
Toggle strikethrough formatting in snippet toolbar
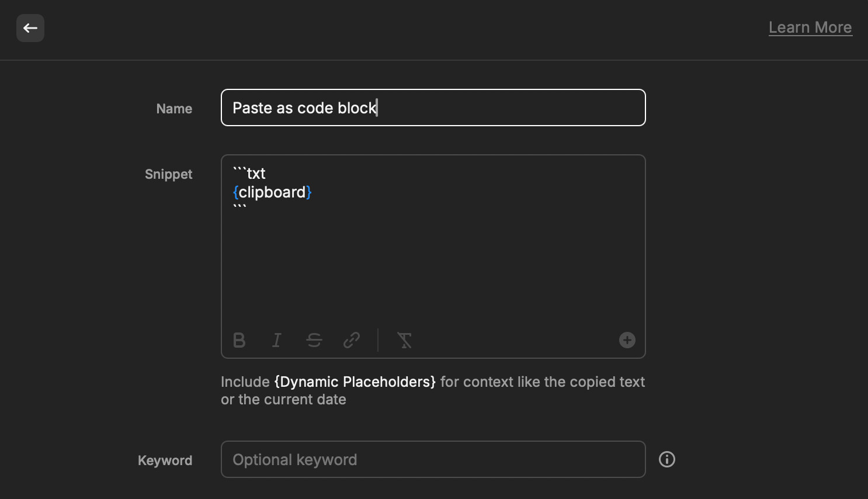314,340
